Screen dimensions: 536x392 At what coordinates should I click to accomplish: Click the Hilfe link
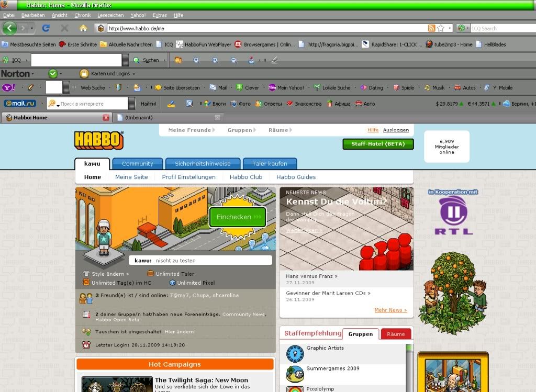pos(373,130)
